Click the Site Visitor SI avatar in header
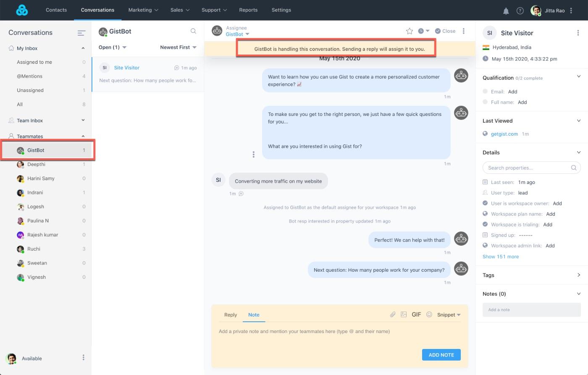Screen dimensions: 588x375 coord(489,33)
